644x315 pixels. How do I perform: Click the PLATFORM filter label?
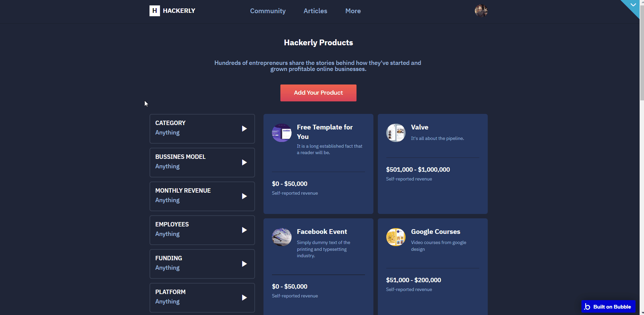(x=170, y=292)
